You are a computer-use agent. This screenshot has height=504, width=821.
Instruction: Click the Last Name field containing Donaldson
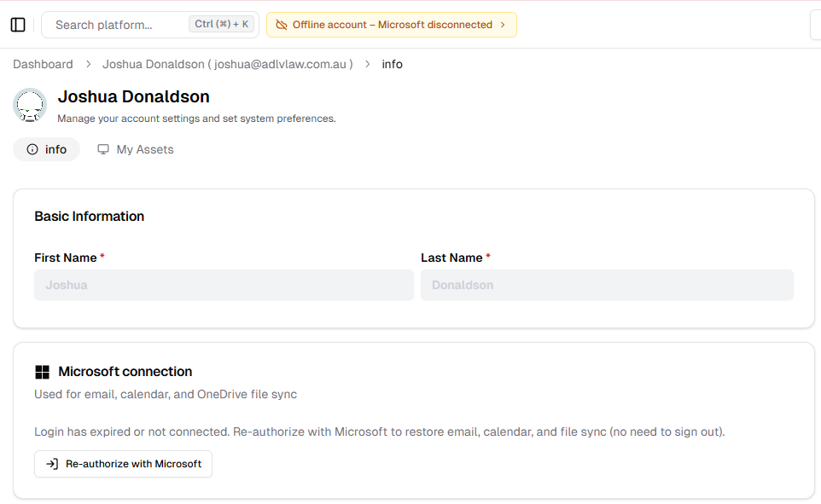pos(608,285)
